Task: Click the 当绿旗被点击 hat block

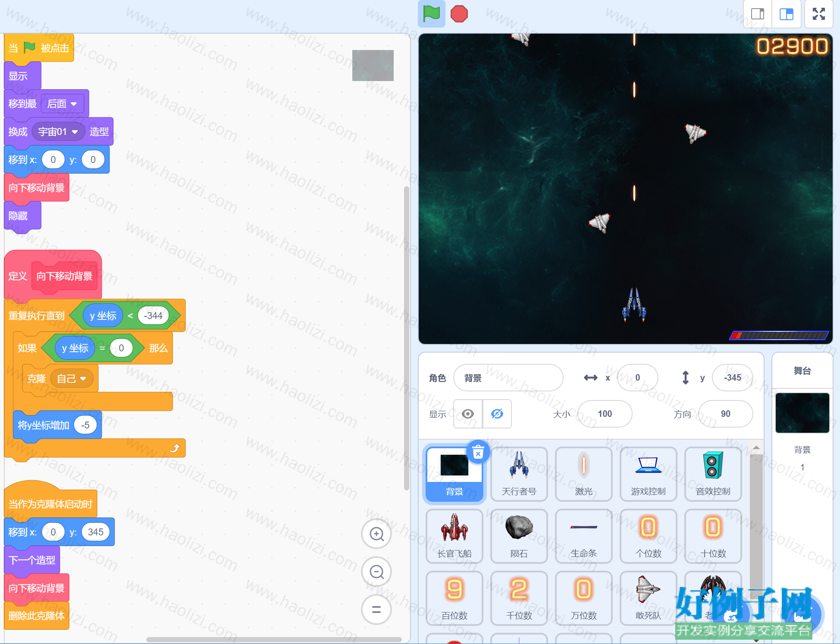Action: pyautogui.click(x=39, y=48)
